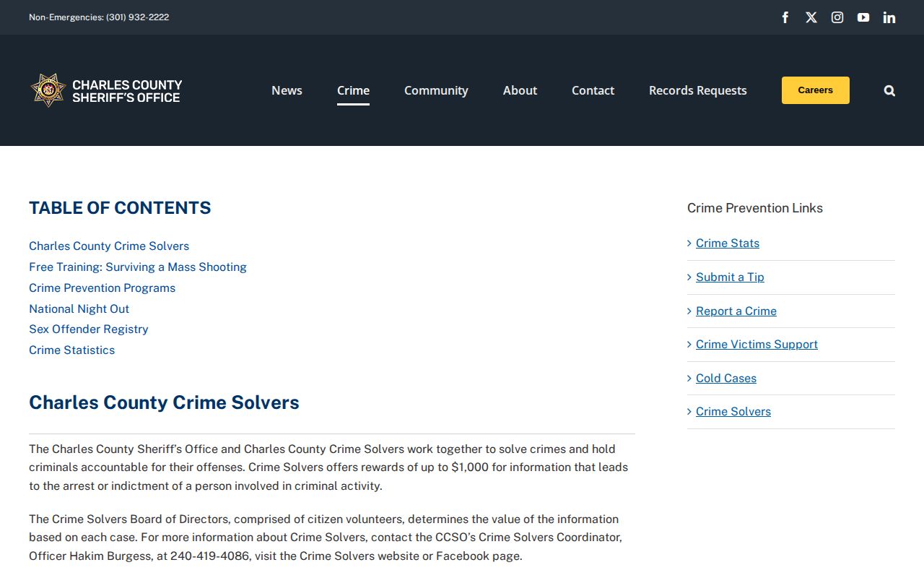This screenshot has width=924, height=578.
Task: Click the search magnifier icon
Action: tap(889, 90)
